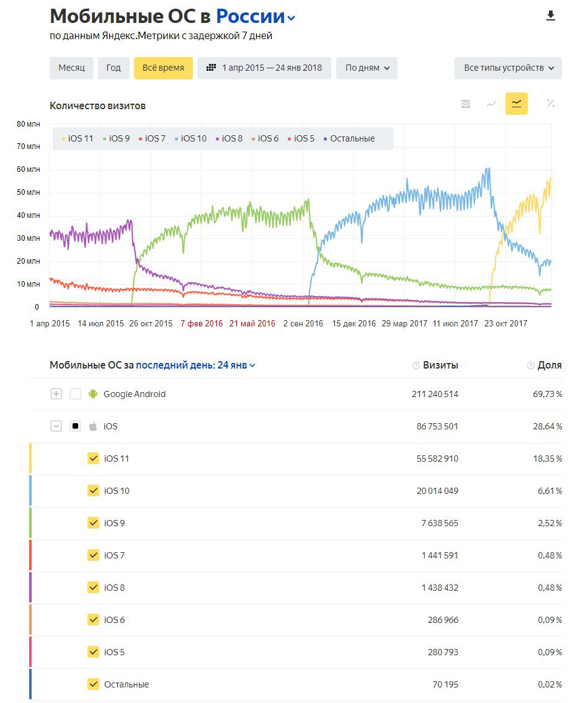Viewport: 588px width, 703px height.
Task: Uncheck the iOS 7 checkbox
Action: pos(93,555)
